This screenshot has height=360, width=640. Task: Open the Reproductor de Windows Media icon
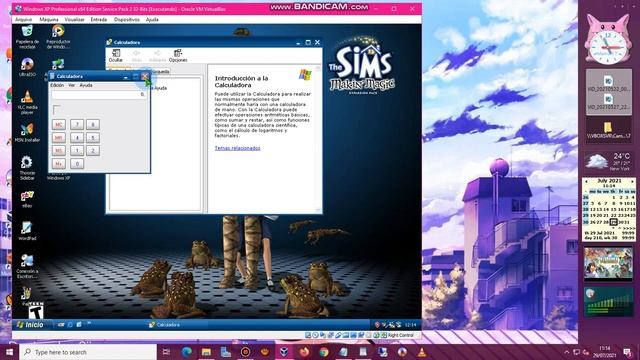point(58,36)
